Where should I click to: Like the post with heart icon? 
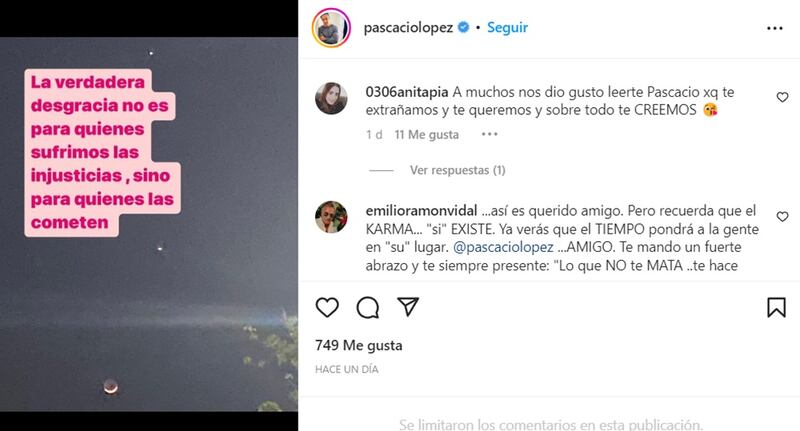point(327,307)
